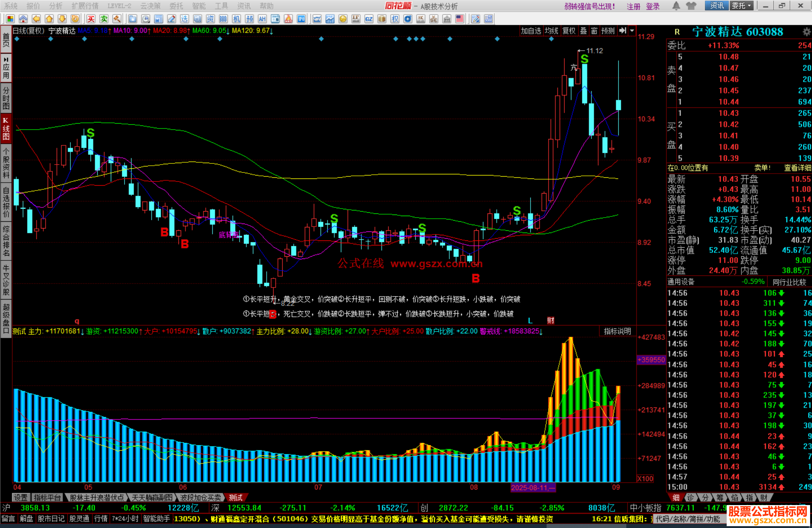Click the AH shares toolbar icon
The image size is (812, 528).
pyautogui.click(x=262, y=19)
